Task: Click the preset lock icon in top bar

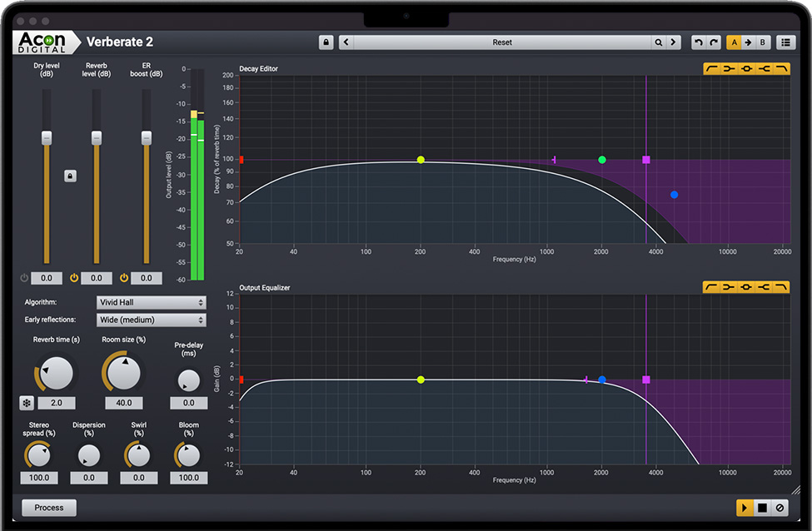Action: pos(326,42)
